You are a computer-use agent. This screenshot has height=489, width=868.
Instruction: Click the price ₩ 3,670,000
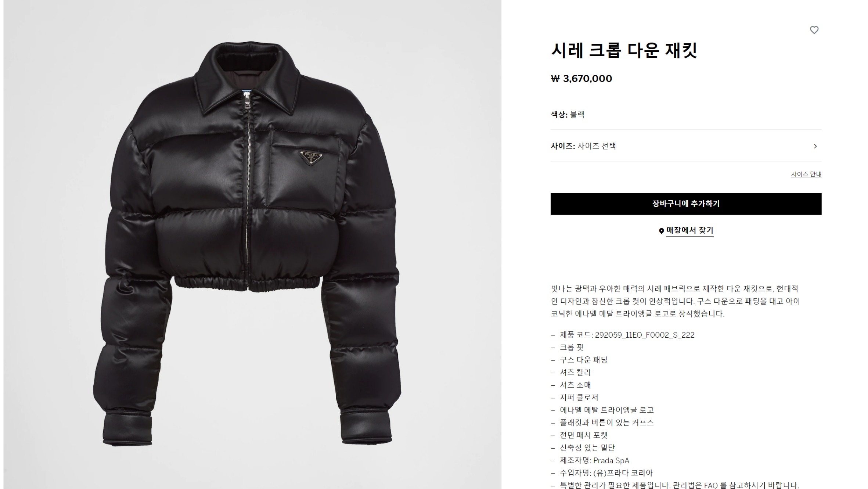pyautogui.click(x=581, y=79)
